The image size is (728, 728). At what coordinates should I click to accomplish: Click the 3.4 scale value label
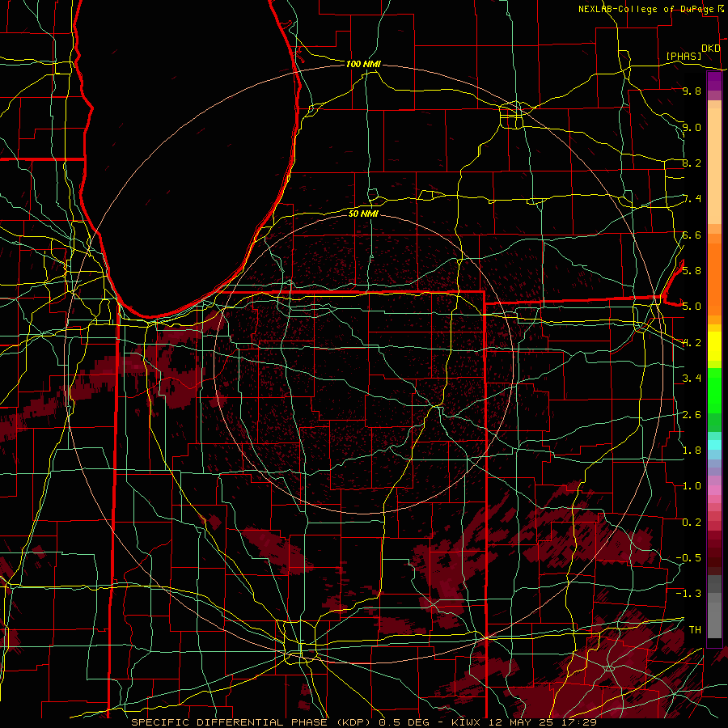coord(692,379)
